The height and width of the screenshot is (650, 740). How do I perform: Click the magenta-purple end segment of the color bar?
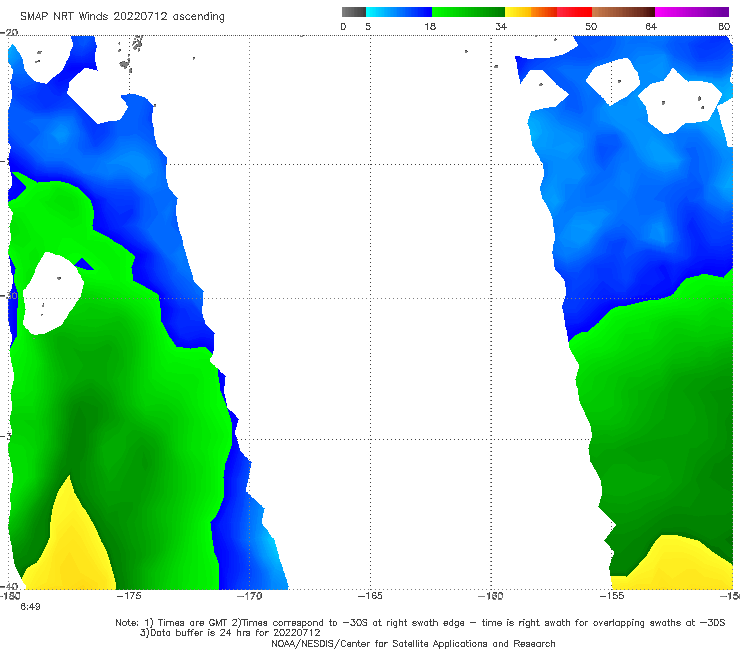pos(692,12)
